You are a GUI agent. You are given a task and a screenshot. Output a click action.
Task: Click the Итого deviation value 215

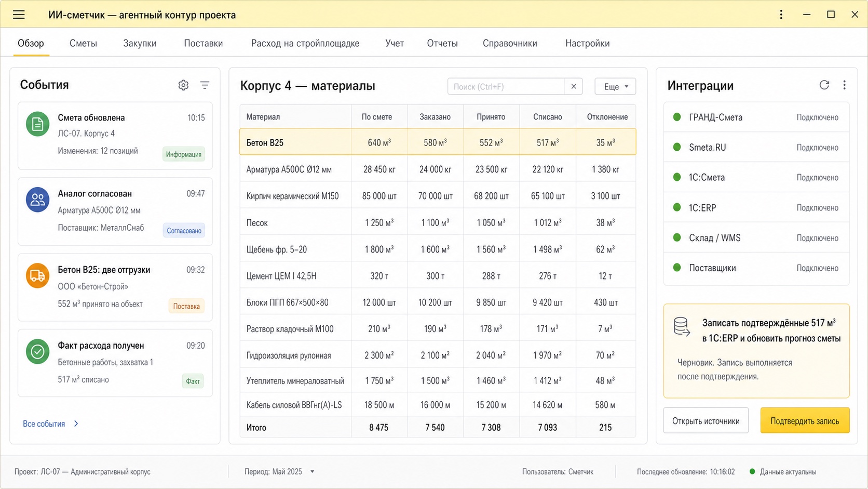pos(605,428)
